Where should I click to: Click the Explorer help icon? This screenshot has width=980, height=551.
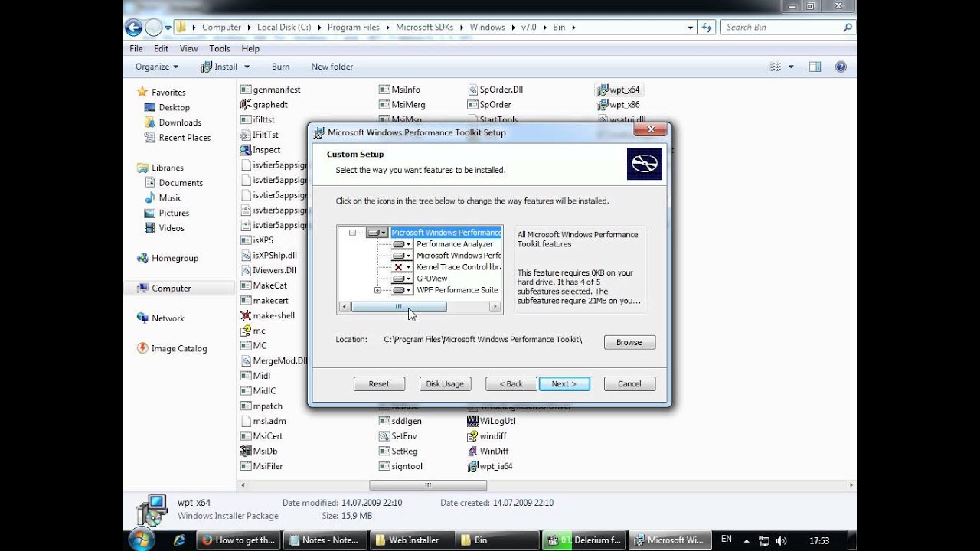841,67
